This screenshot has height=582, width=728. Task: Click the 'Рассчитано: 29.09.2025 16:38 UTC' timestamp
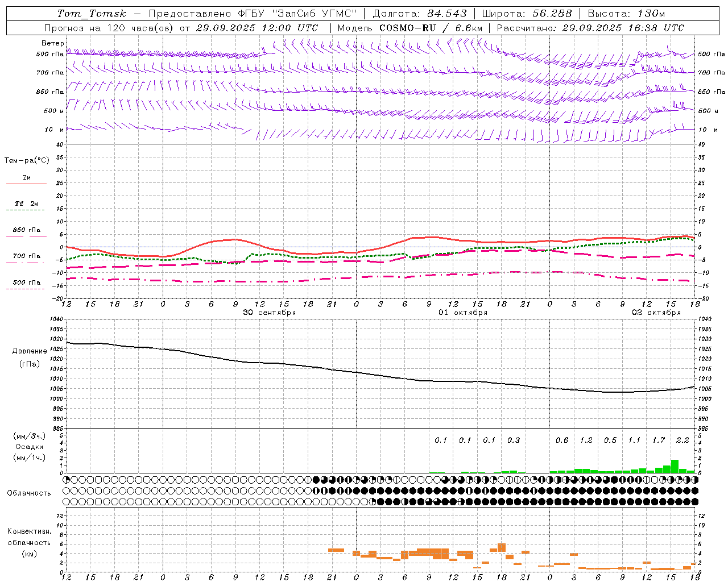590,28
